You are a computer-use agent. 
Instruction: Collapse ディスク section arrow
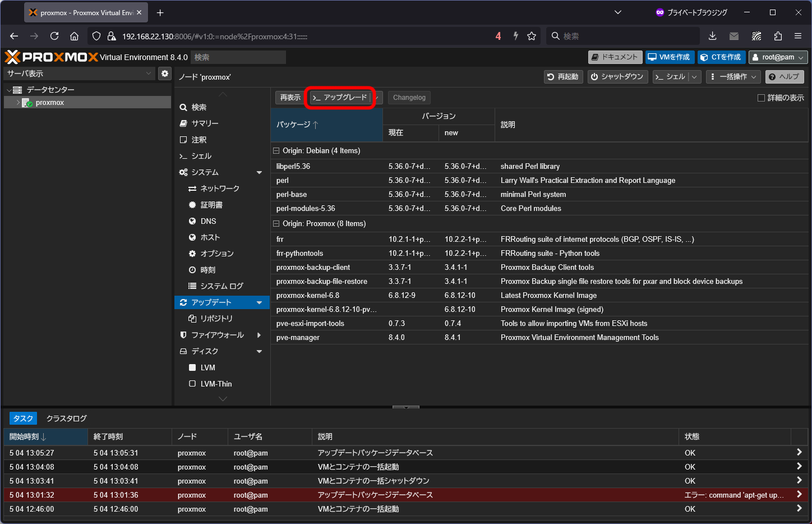[259, 351]
